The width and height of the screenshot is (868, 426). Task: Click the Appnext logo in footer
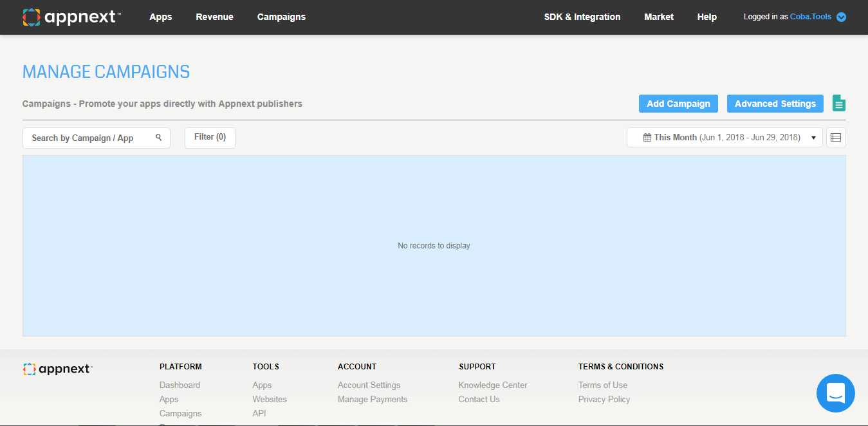coord(57,369)
